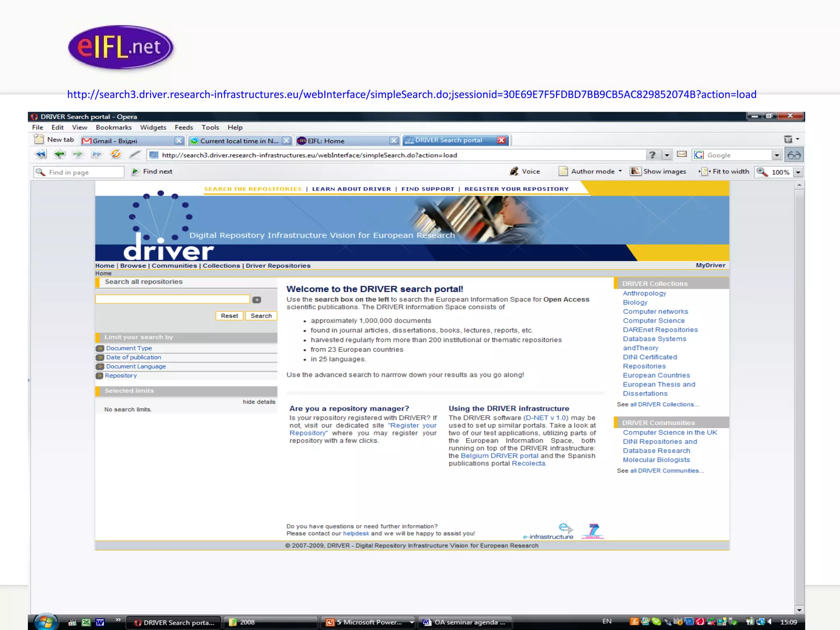Click the Reset button

coord(229,316)
